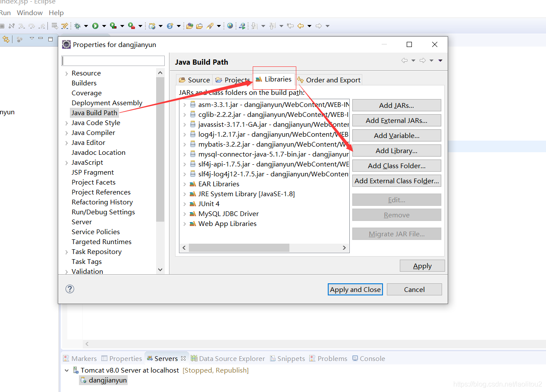Switch to the Projects tab
The width and height of the screenshot is (546, 392).
232,80
